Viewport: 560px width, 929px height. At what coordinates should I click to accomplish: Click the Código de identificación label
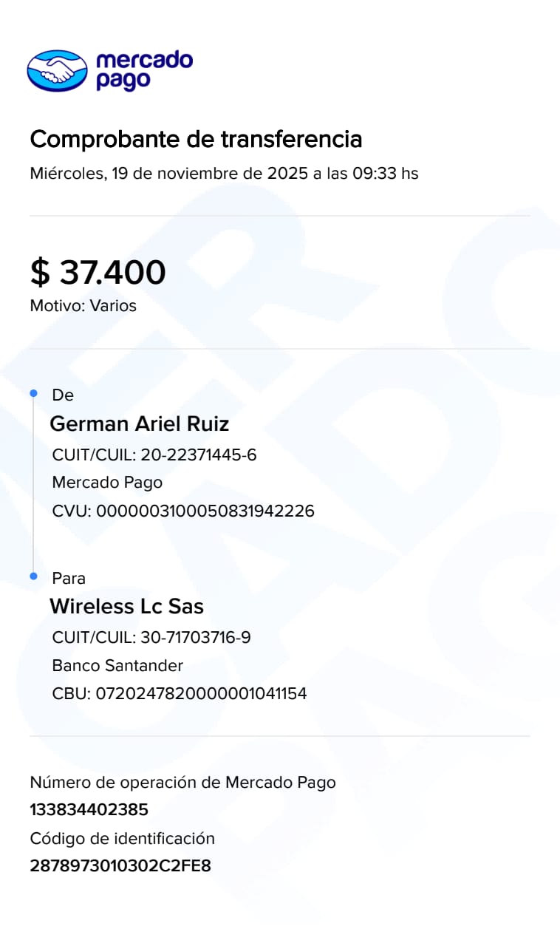coord(122,838)
